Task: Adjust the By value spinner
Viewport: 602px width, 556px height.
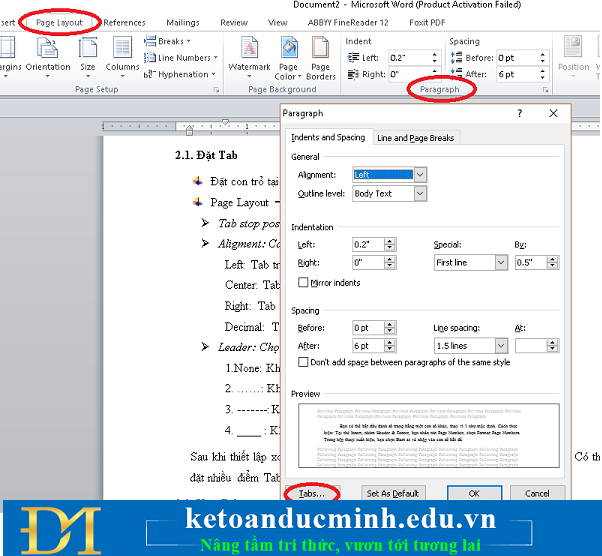Action: click(552, 263)
